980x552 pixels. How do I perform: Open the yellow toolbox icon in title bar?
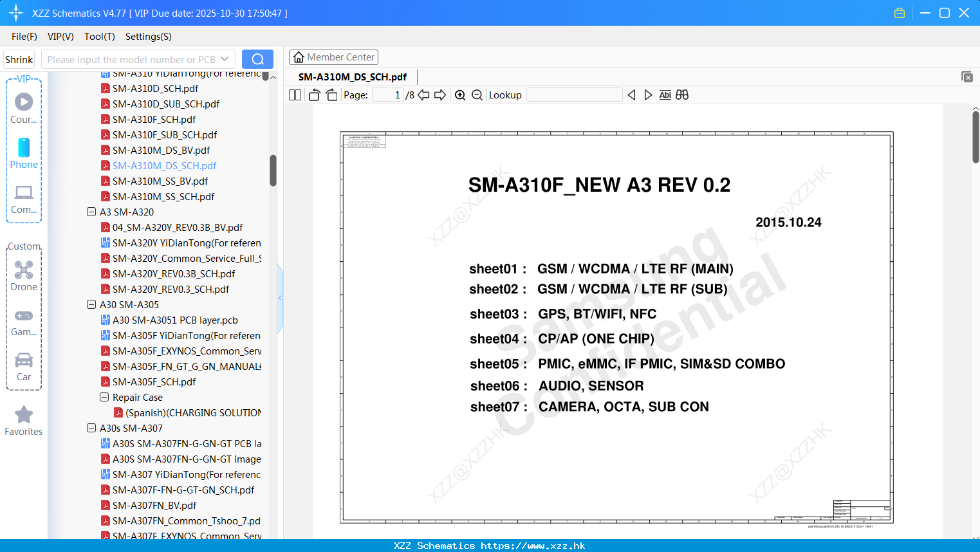[x=900, y=13]
